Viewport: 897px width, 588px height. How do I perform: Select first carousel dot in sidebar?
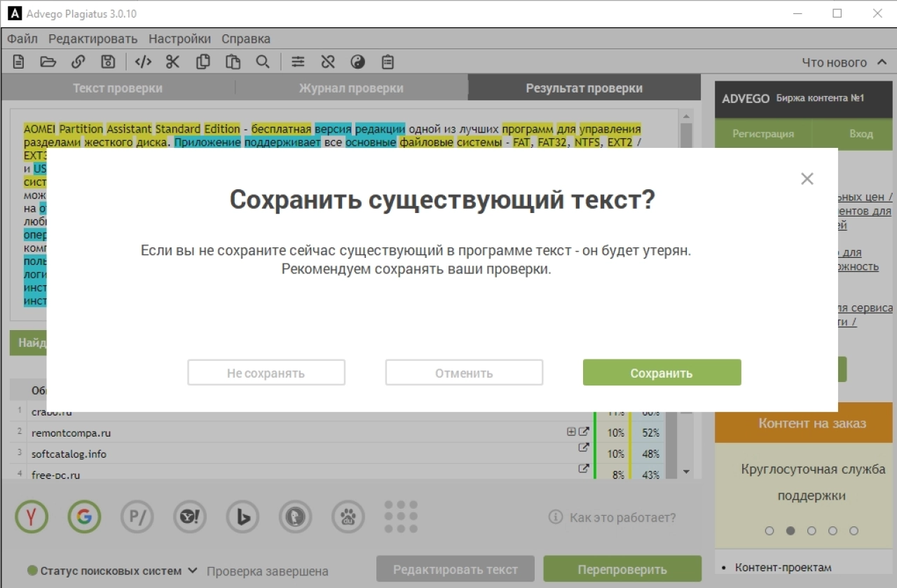769,531
